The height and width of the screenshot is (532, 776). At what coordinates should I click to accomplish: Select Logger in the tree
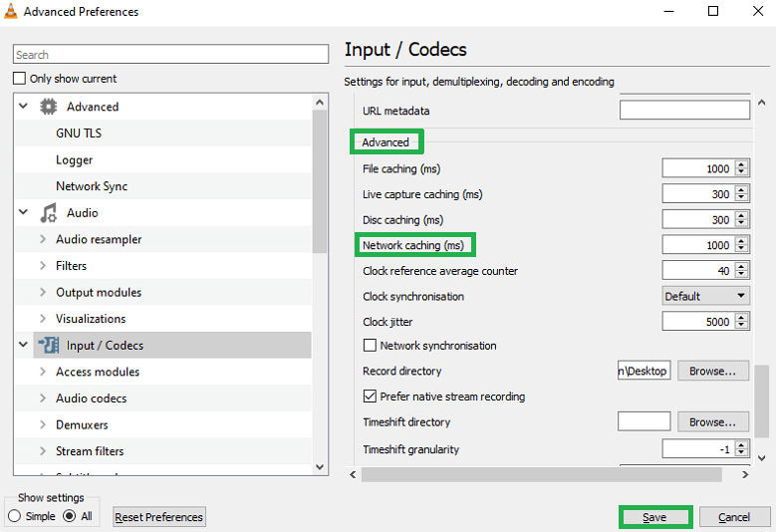[x=75, y=159]
